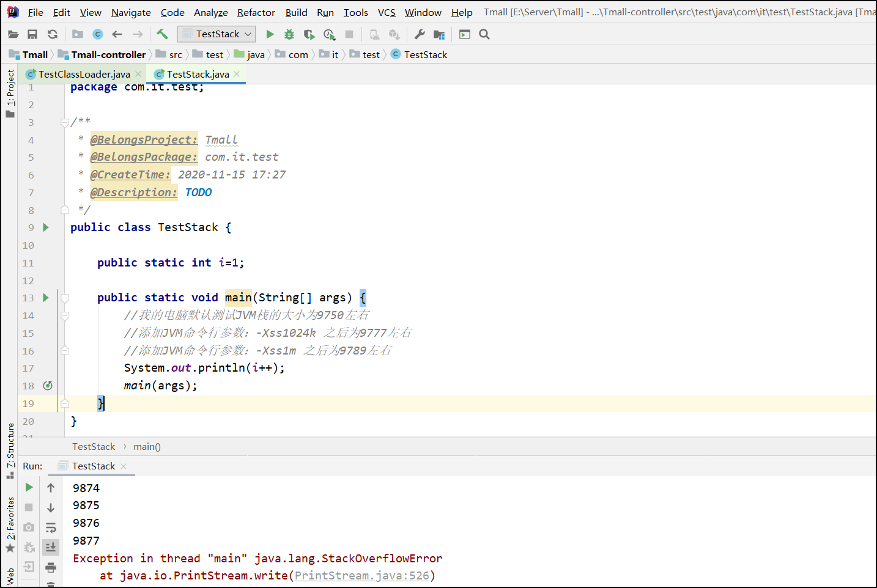Click the fold end marker at line 16
The width and height of the screenshot is (877, 588).
point(65,350)
